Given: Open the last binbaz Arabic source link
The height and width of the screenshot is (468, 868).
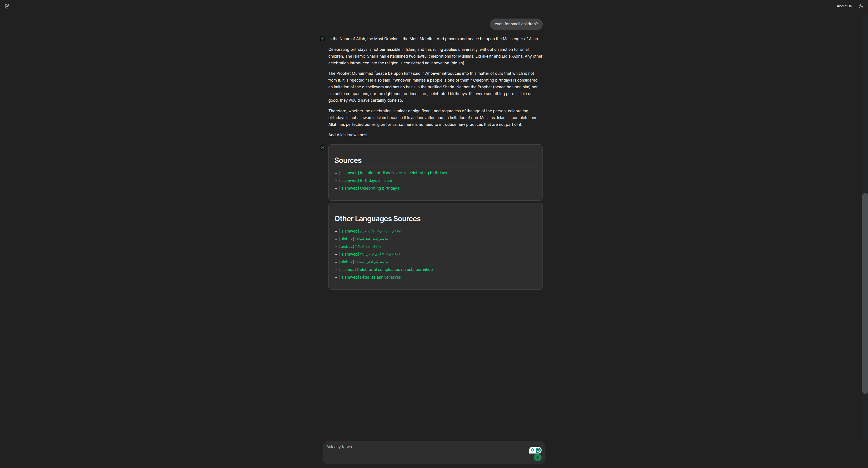Looking at the screenshot, I should [x=363, y=262].
